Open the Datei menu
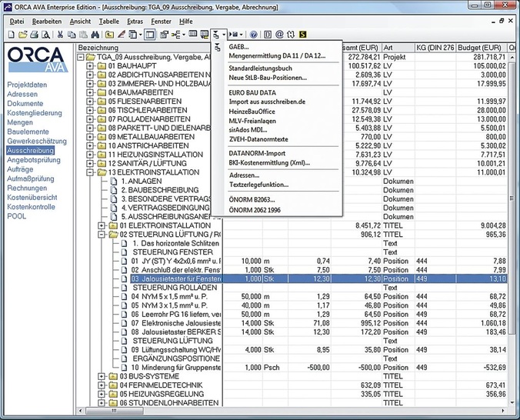 (x=17, y=22)
